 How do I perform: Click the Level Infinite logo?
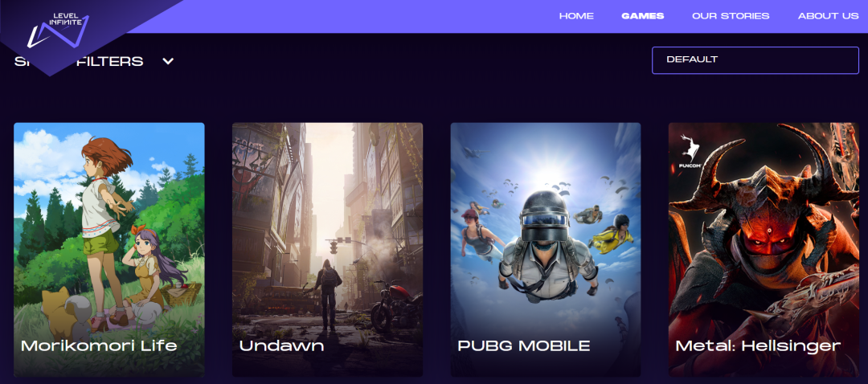59,31
